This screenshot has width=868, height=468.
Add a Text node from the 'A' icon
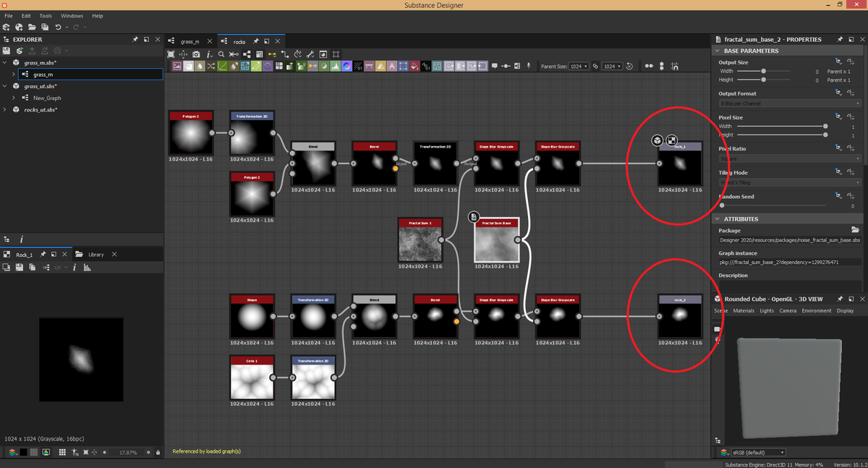tap(391, 66)
